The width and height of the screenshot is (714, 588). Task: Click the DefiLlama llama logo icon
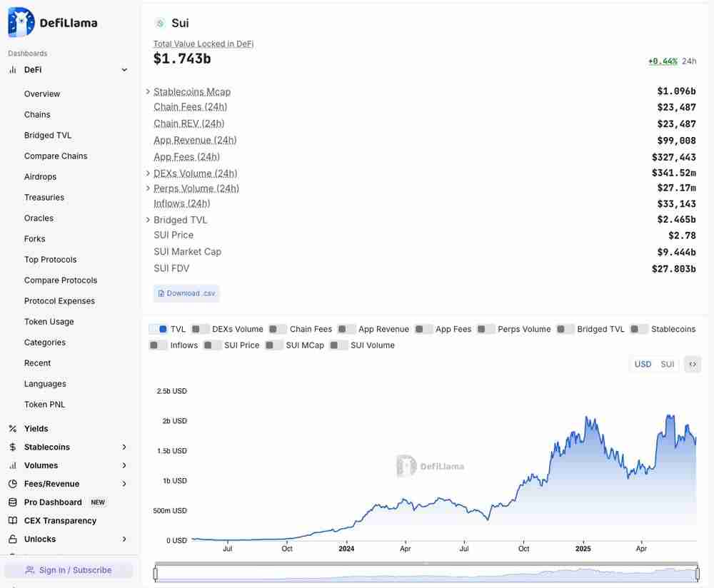point(21,22)
